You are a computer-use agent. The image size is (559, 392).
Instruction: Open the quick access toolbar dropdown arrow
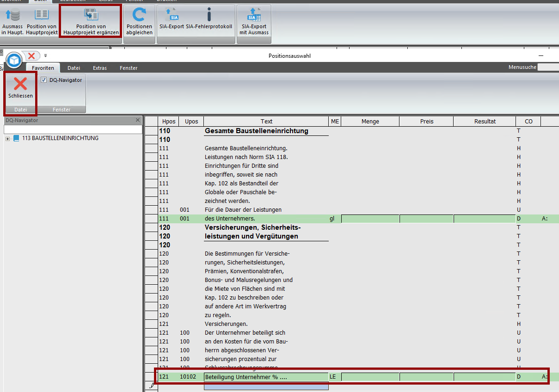point(46,56)
